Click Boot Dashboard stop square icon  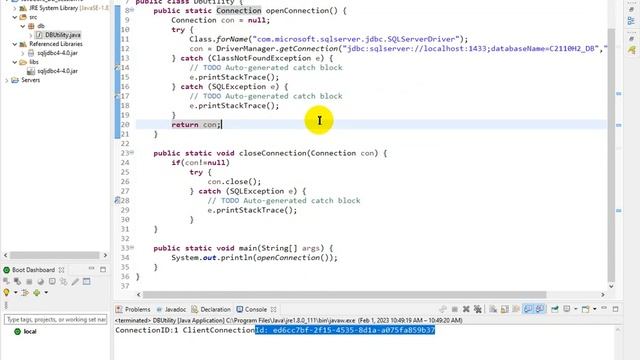click(29, 282)
